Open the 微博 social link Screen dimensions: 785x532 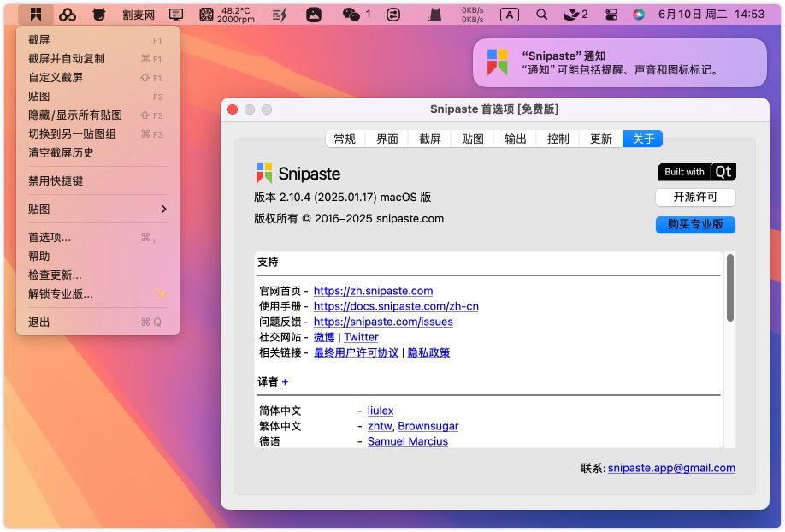[324, 337]
